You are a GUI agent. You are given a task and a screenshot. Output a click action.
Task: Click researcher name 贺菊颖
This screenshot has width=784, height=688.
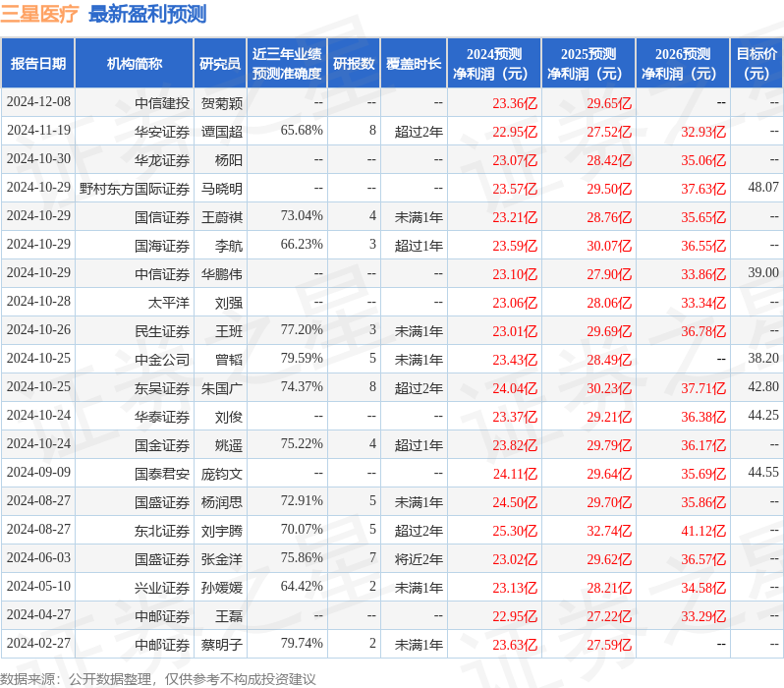(x=221, y=103)
